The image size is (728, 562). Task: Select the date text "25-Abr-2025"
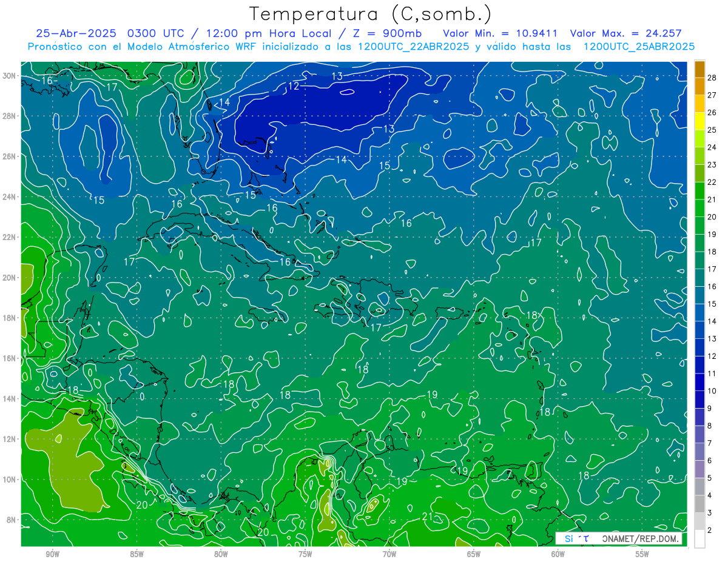78,33
